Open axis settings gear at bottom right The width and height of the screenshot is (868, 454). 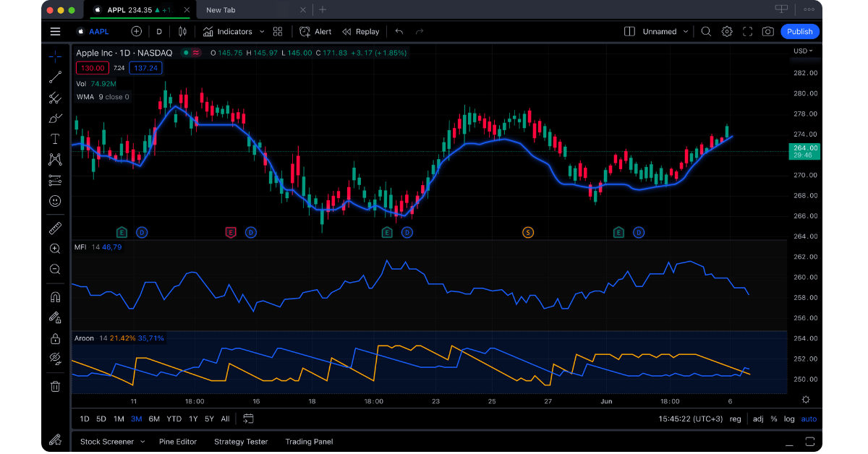point(806,400)
